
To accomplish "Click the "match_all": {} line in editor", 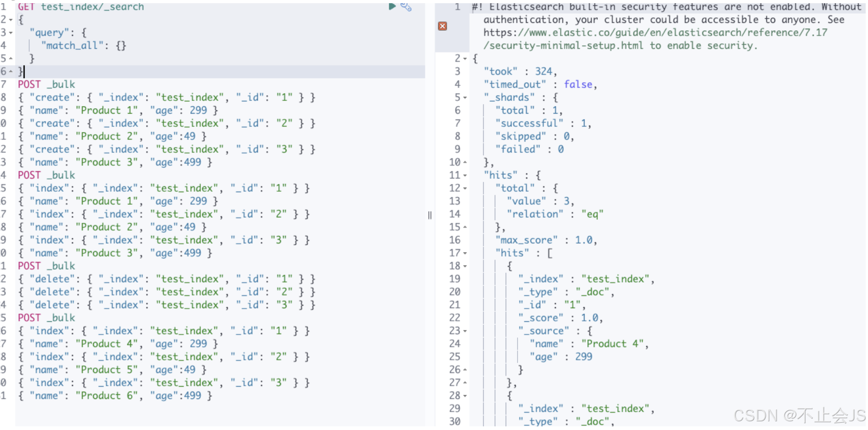I will pos(84,46).
